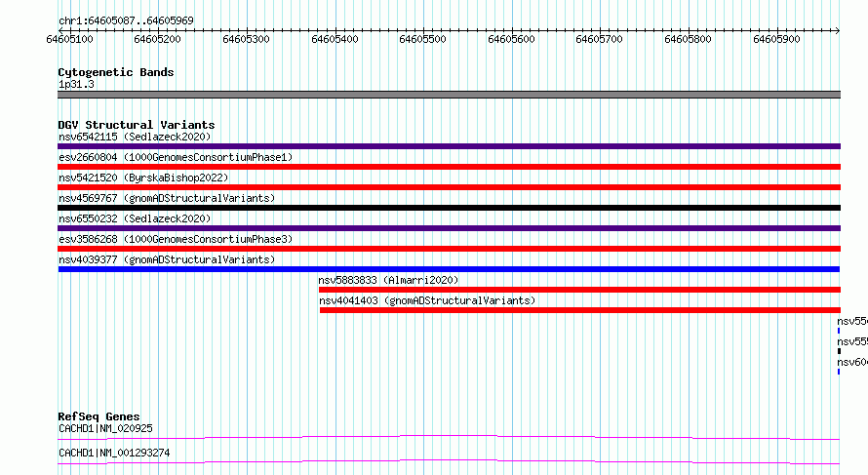Select the red bar under esv3586268

point(449,249)
